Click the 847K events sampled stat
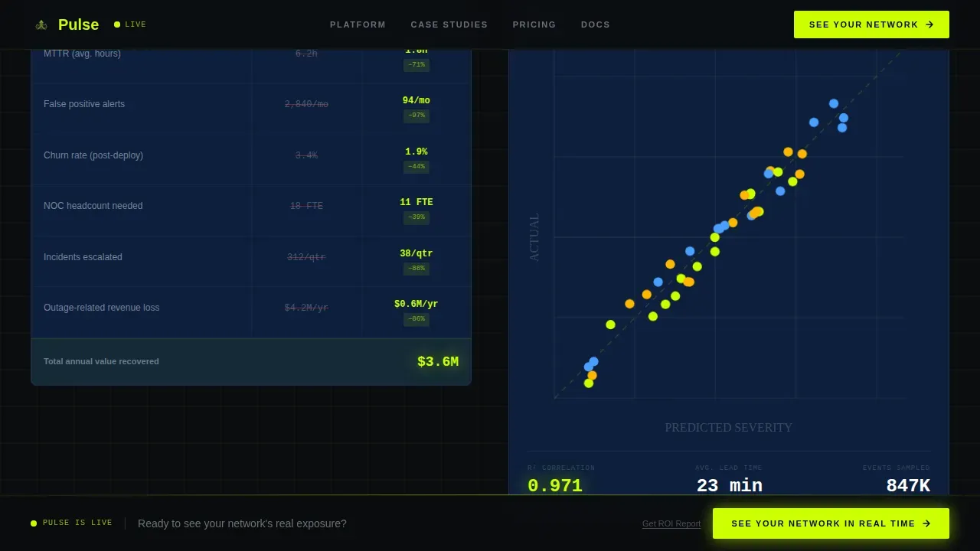Image resolution: width=980 pixels, height=551 pixels. coord(908,485)
